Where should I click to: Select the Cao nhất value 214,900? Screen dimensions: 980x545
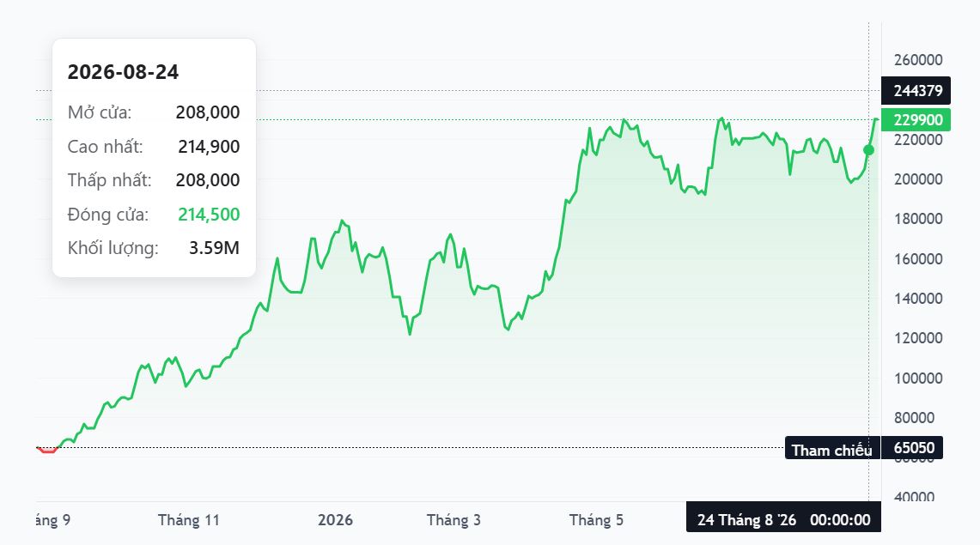pyautogui.click(x=209, y=147)
